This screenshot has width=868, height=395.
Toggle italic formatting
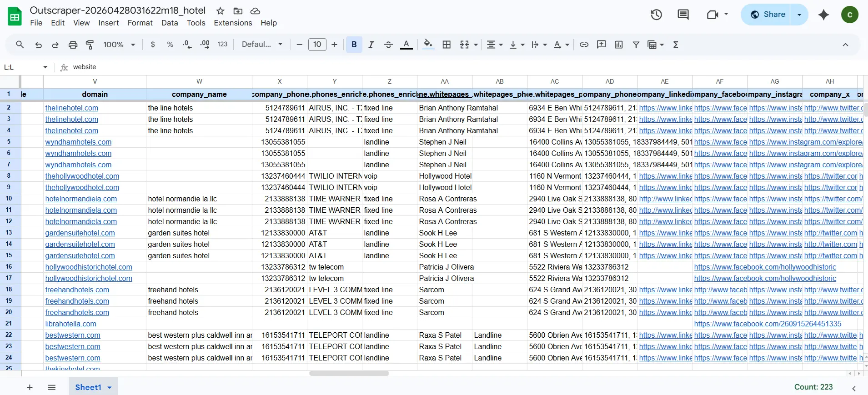click(x=371, y=45)
